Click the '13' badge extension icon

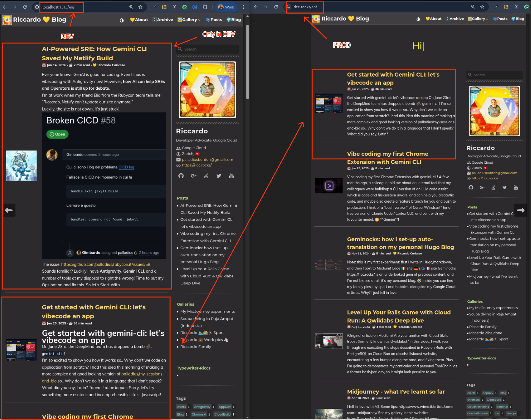[x=164, y=7]
